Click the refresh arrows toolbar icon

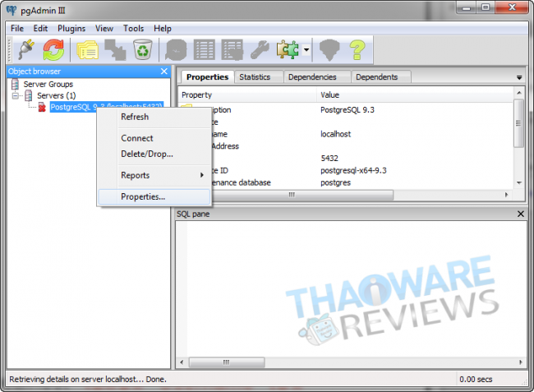point(53,50)
